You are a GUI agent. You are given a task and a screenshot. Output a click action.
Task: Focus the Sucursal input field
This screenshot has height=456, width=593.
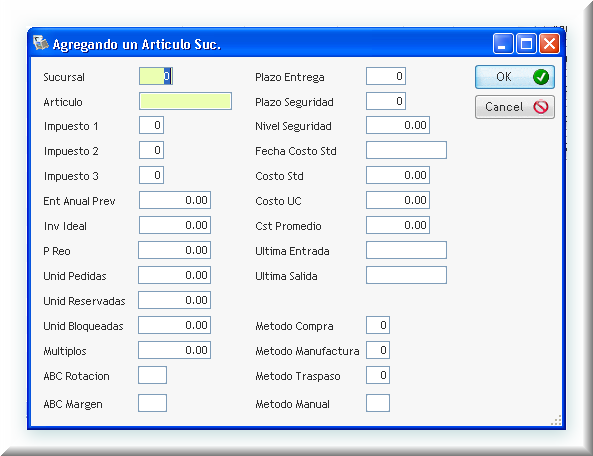click(156, 76)
